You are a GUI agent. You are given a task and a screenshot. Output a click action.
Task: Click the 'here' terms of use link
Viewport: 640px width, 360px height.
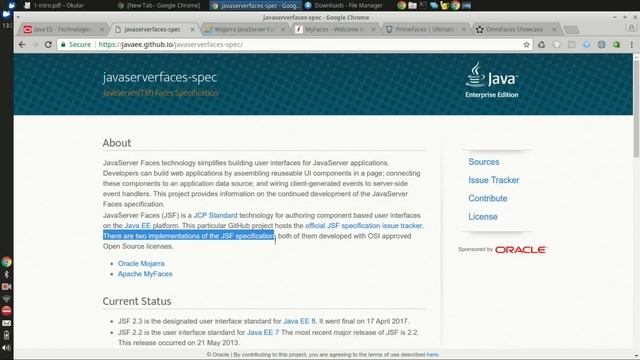[x=432, y=355]
